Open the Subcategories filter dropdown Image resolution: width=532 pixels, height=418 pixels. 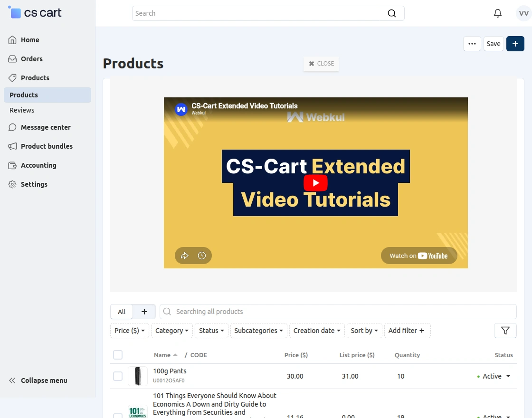[258, 331]
